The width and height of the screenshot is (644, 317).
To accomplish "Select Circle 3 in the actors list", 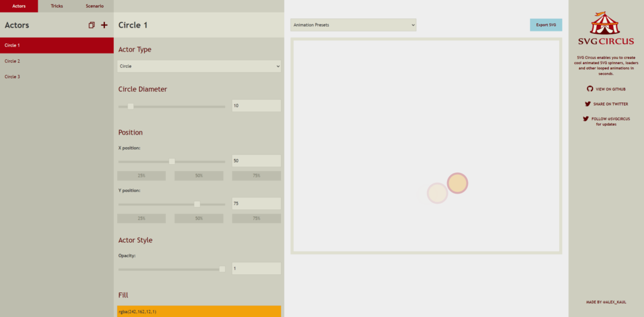I will [57, 77].
